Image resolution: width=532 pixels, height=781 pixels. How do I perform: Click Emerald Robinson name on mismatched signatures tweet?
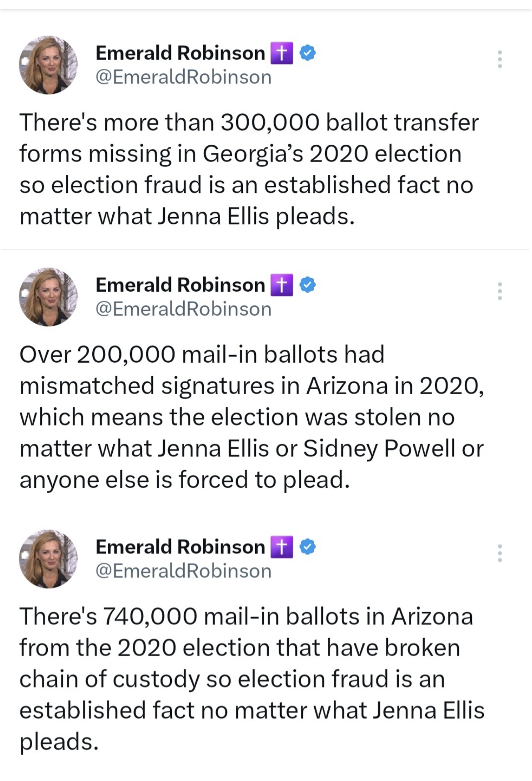[180, 285]
